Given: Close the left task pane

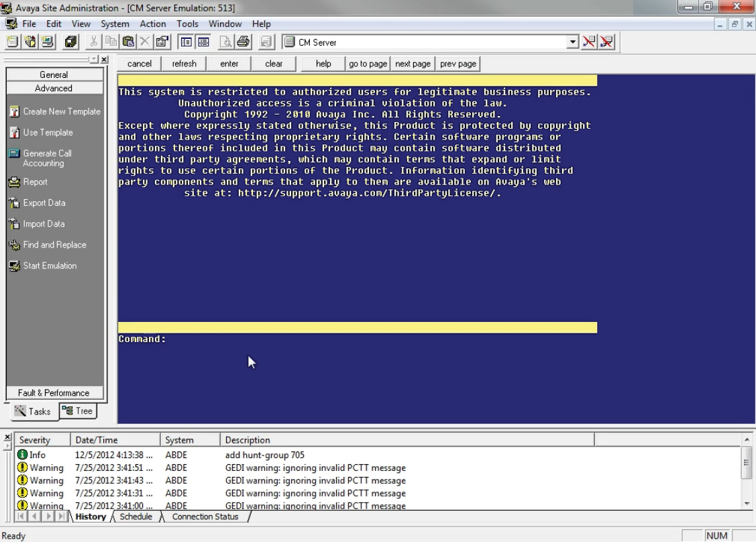Looking at the screenshot, I should tap(104, 59).
